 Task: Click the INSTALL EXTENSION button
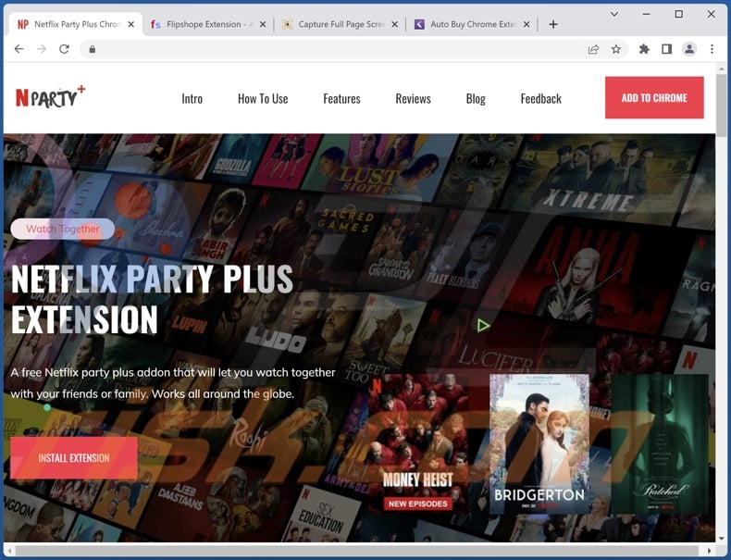click(x=74, y=458)
